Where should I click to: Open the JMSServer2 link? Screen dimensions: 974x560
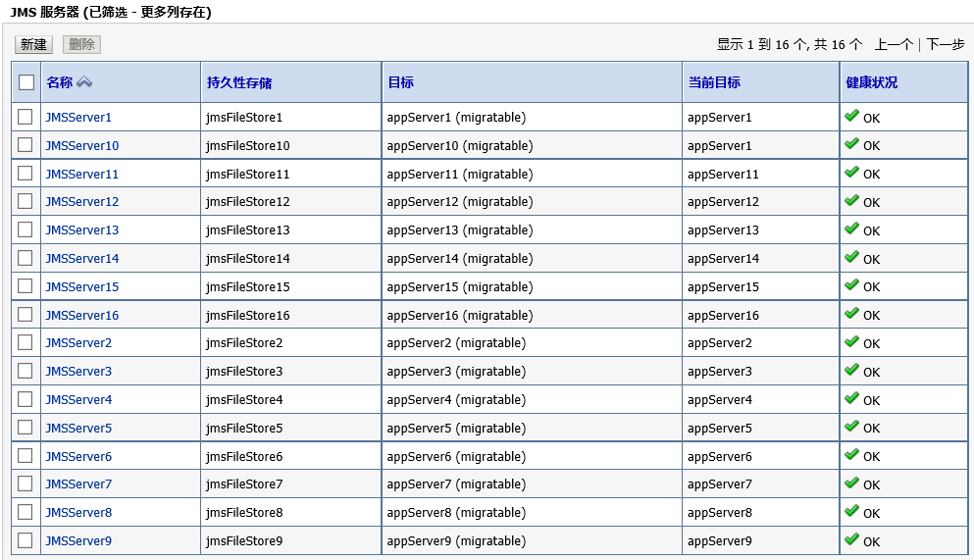click(78, 342)
